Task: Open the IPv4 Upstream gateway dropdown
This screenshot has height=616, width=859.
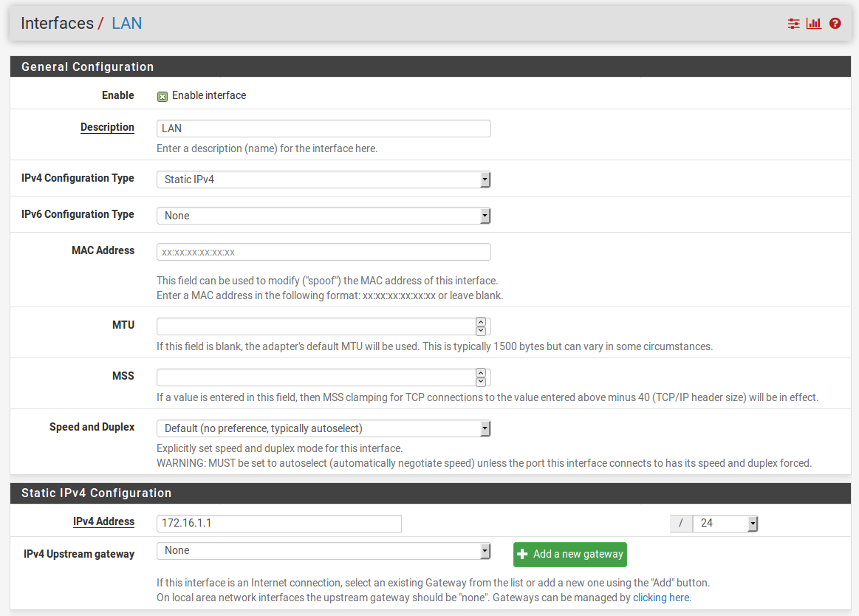Action: (324, 551)
